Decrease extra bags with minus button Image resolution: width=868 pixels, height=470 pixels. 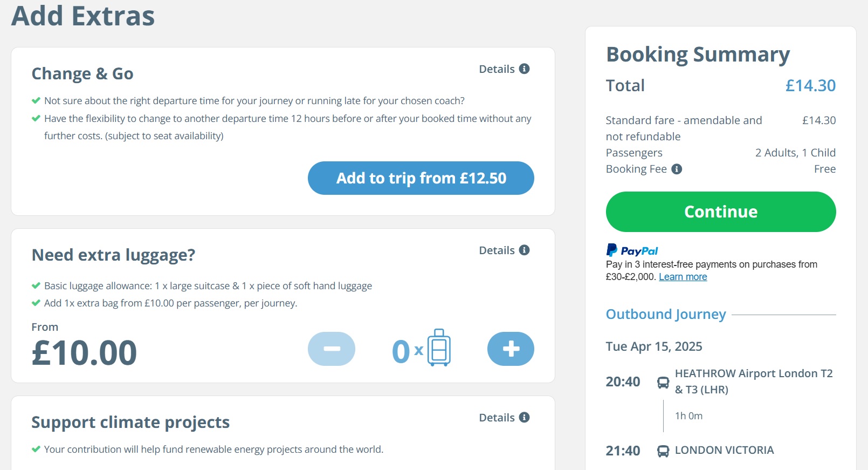(x=332, y=349)
